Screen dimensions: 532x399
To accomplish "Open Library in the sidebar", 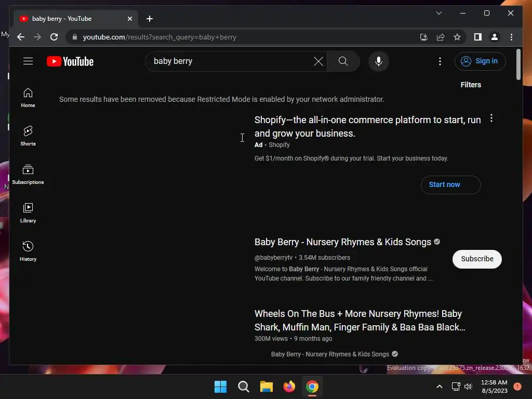I will pos(28,212).
